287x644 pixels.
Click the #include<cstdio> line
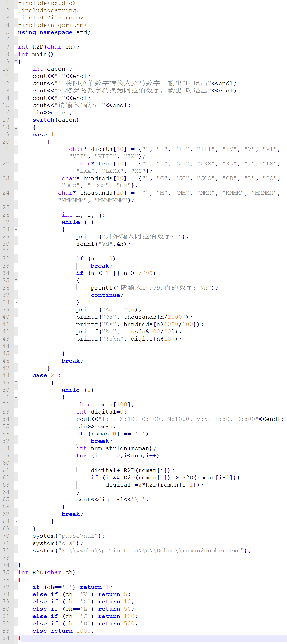[47, 3]
